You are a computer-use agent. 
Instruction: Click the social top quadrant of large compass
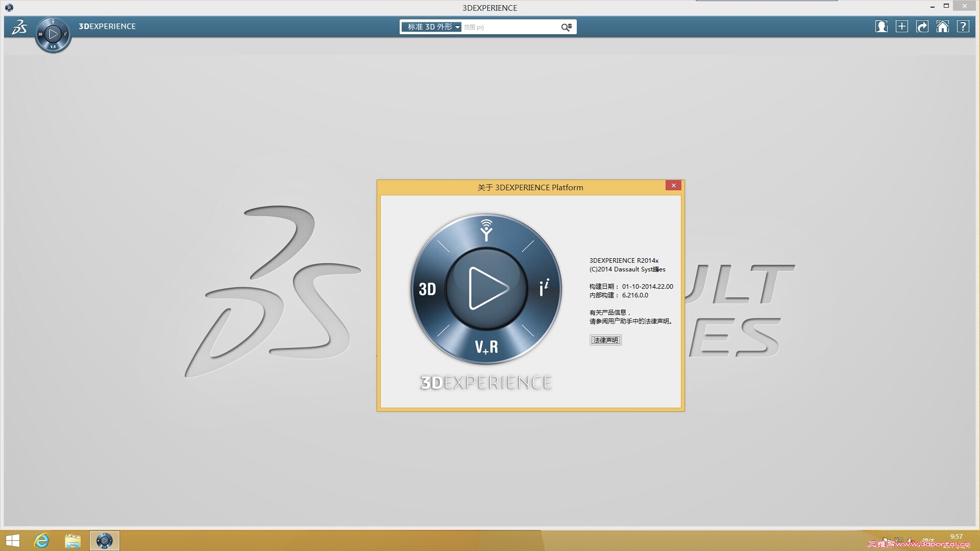[x=486, y=230]
